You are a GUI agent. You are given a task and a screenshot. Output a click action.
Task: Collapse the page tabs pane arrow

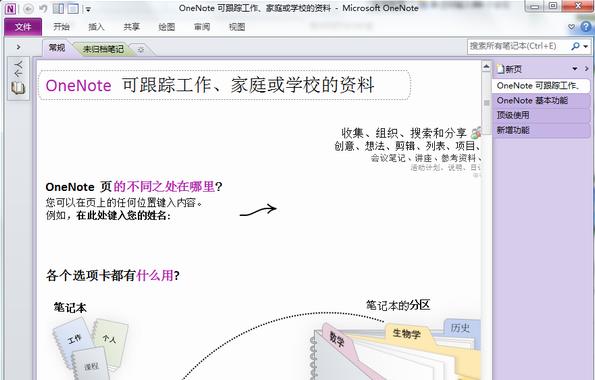click(x=587, y=69)
